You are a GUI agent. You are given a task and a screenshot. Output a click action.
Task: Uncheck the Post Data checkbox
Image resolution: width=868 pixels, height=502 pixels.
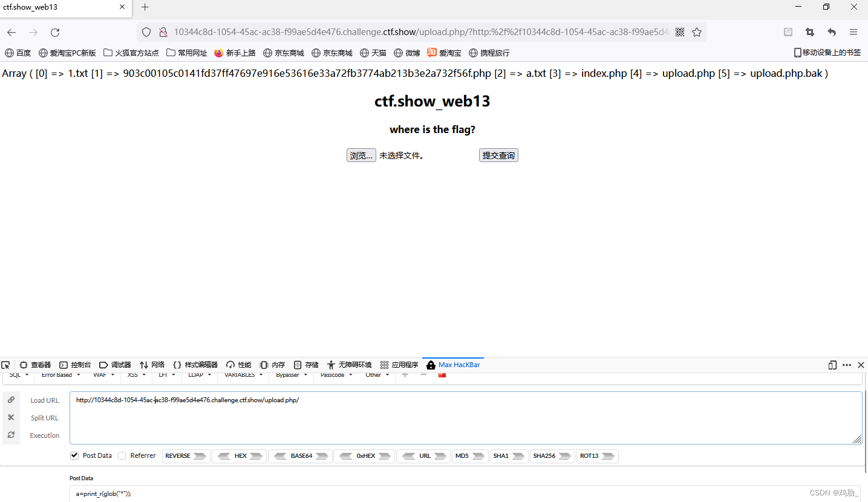74,455
